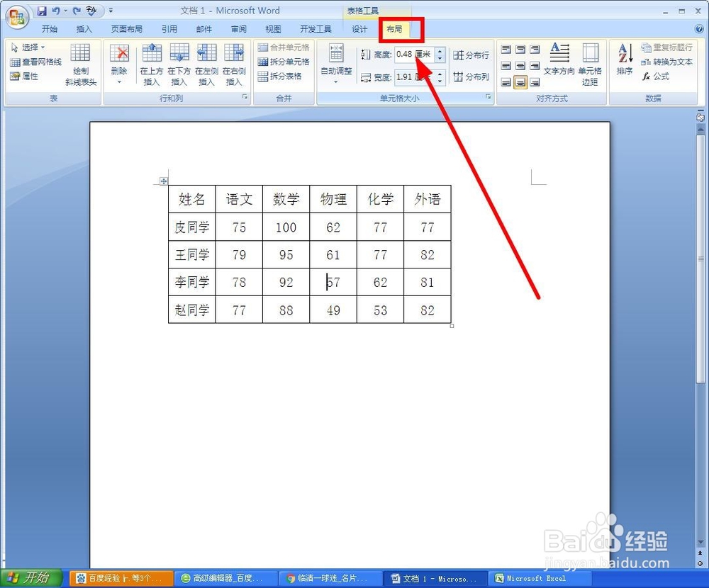
Task: Set alignment to bottom right
Action: tap(535, 82)
